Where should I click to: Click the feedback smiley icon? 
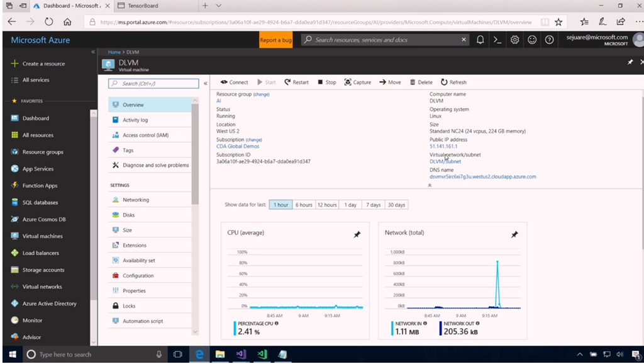tap(532, 40)
